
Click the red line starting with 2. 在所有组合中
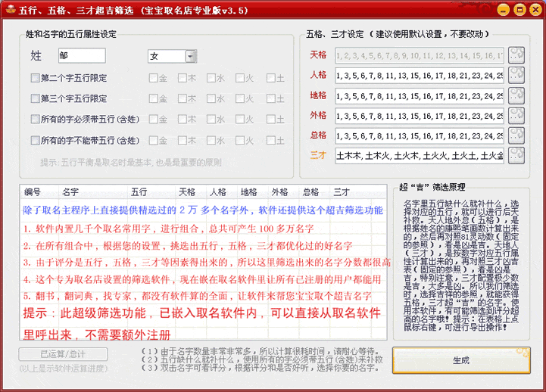pos(188,246)
